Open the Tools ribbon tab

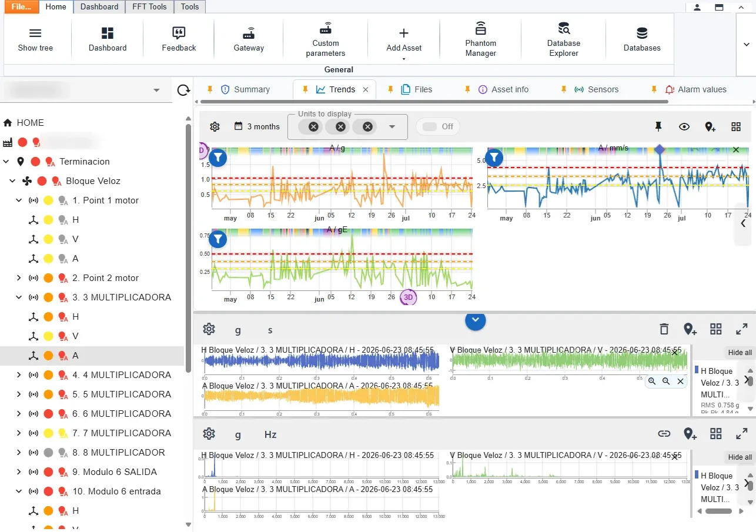pos(190,7)
